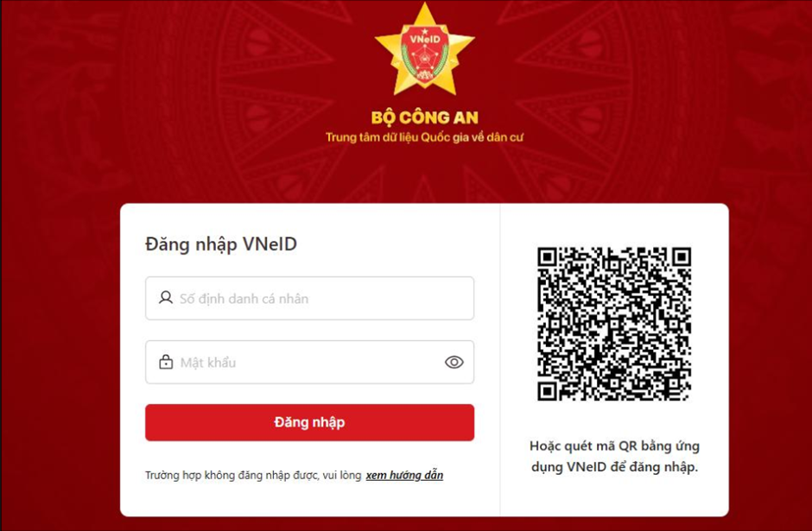Click the BỘ CÔNG AN heading
812x531 pixels.
(425, 117)
